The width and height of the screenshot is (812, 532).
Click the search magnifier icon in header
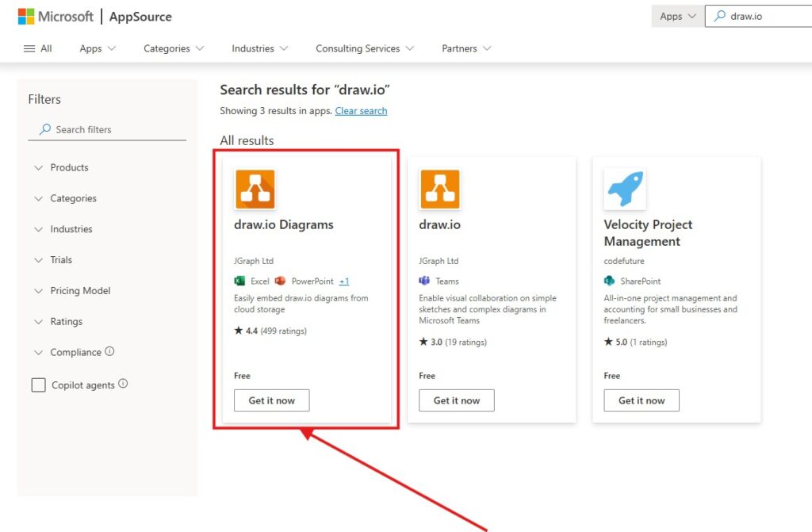pyautogui.click(x=719, y=16)
